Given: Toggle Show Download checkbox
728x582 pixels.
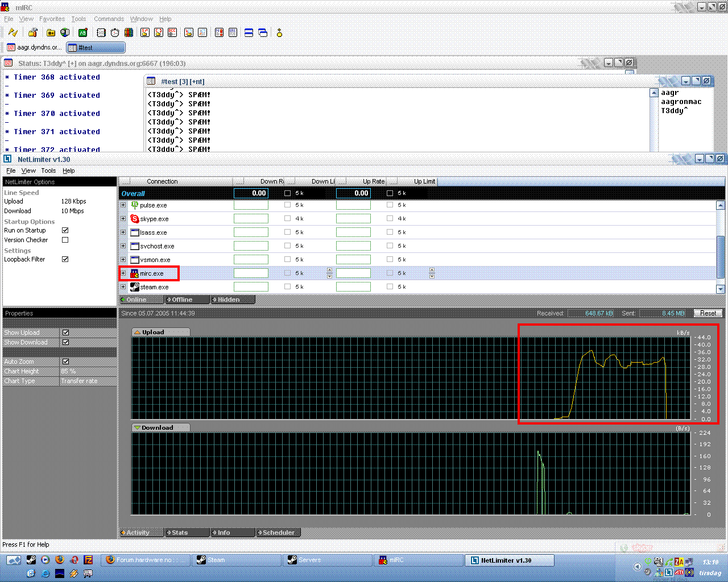Looking at the screenshot, I should (x=66, y=342).
